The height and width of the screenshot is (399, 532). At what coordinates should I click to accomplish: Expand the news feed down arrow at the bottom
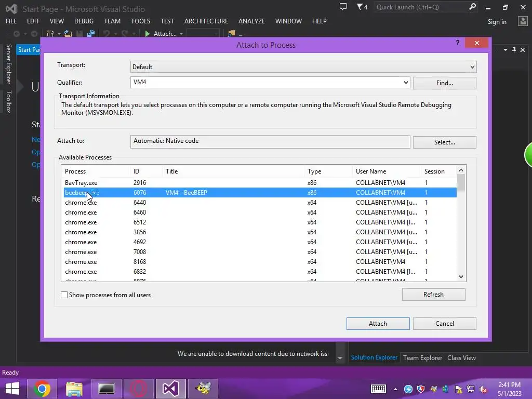[340, 358]
